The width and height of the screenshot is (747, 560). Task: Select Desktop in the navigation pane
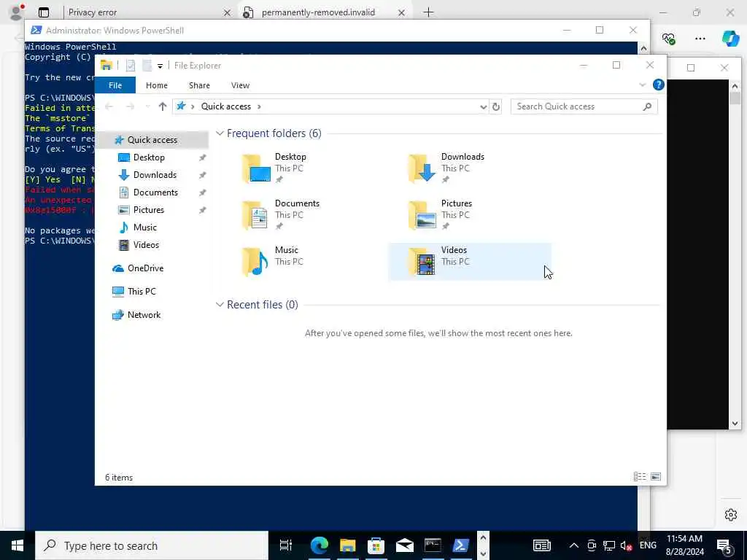(149, 157)
